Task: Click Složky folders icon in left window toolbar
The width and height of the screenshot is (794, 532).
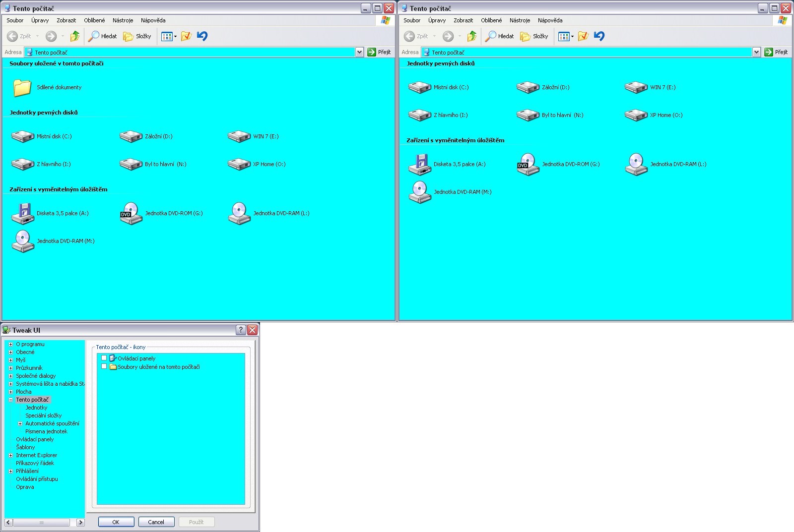Action: (x=128, y=36)
